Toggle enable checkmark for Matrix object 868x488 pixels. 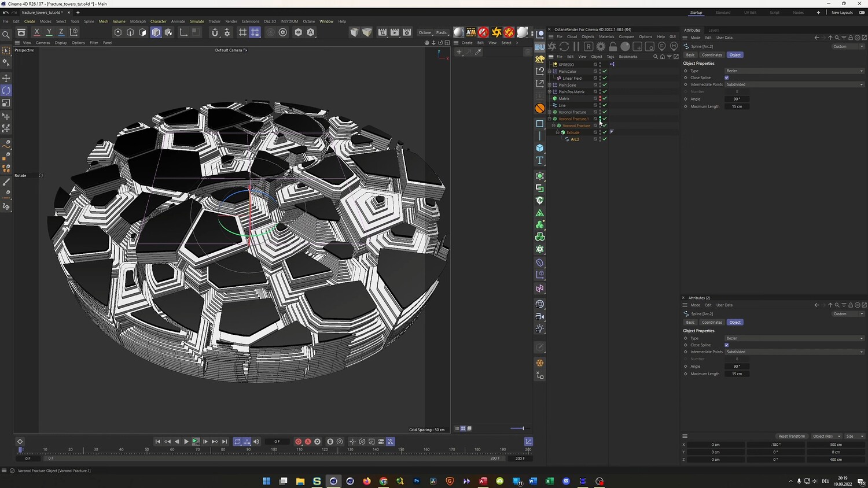pos(605,99)
